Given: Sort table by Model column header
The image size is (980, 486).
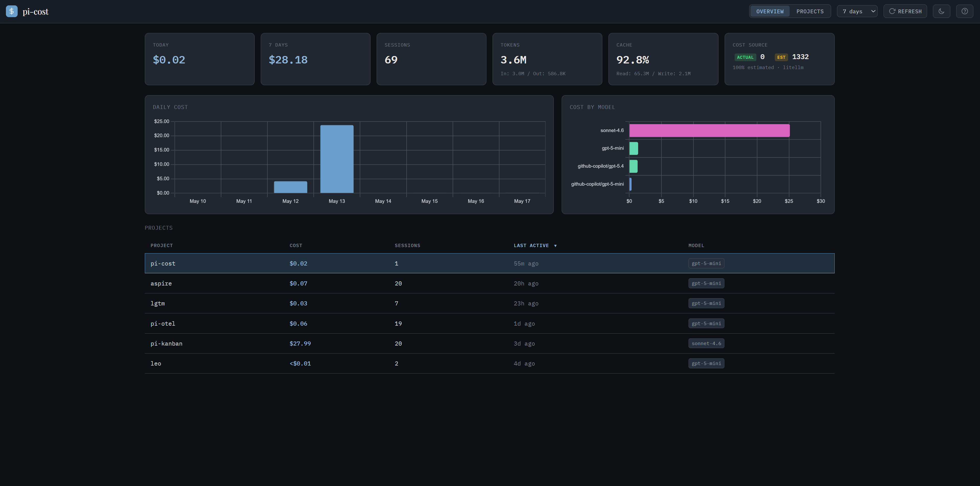Looking at the screenshot, I should click(x=696, y=246).
